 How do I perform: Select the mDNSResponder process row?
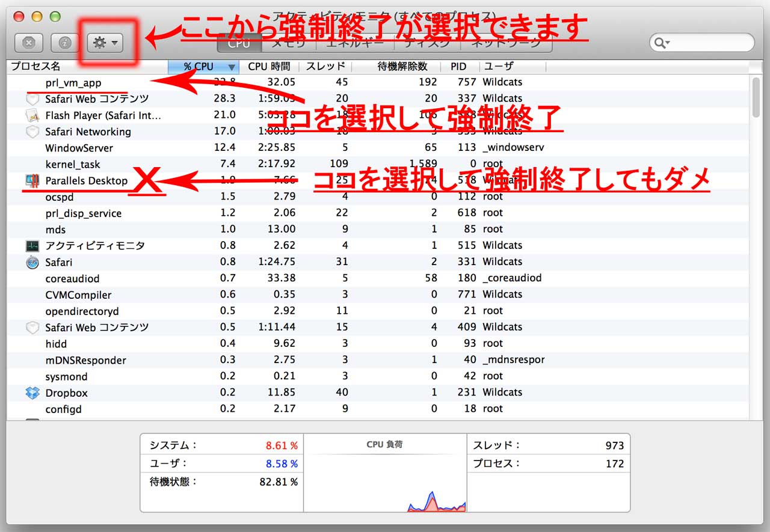[x=378, y=360]
